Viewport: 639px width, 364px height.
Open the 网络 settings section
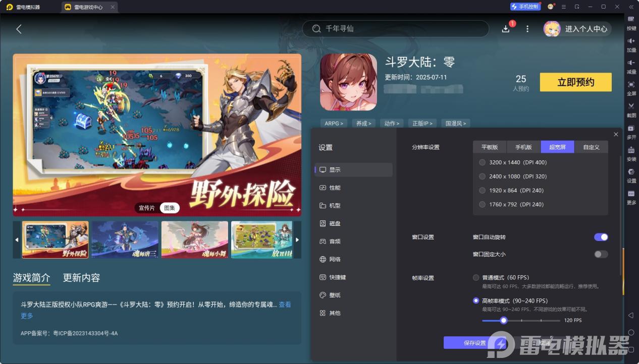(x=353, y=259)
